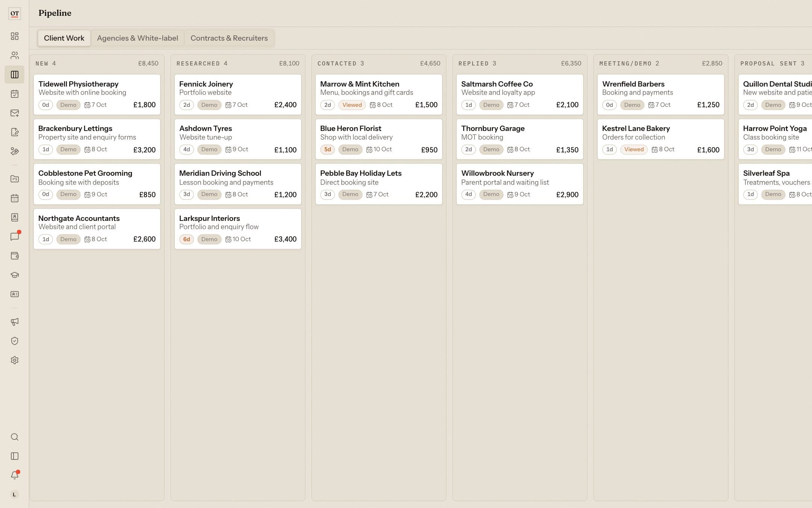Click the 6d age badge on Larkspur Interiors

(186, 239)
